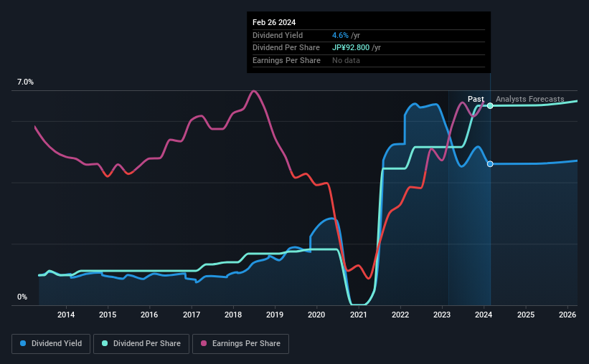Click the JP¥92.800 dividend per share value
The height and width of the screenshot is (364, 589).
(x=351, y=48)
